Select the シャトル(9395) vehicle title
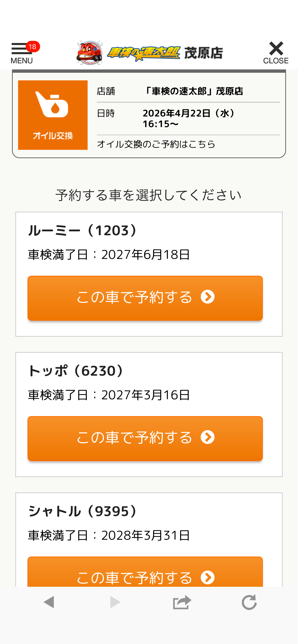298x644 pixels. click(x=83, y=511)
